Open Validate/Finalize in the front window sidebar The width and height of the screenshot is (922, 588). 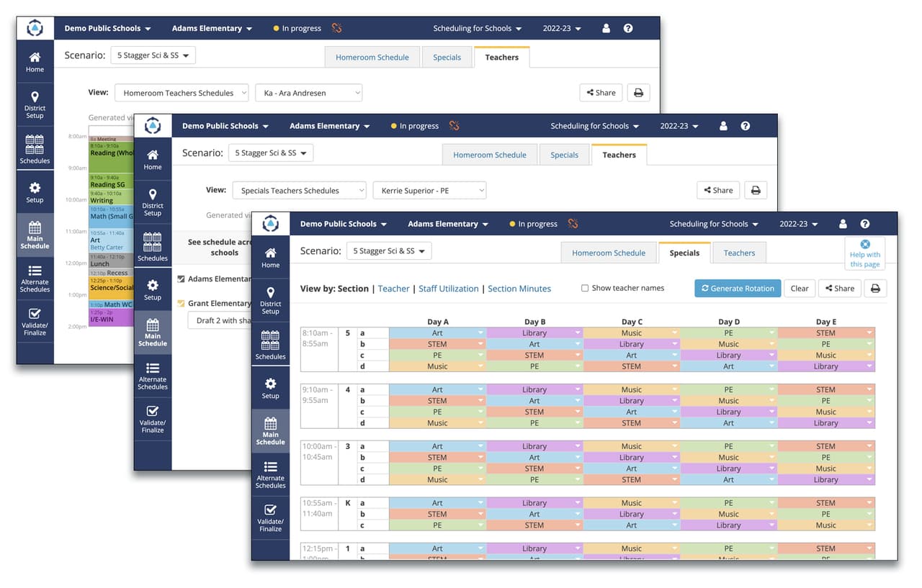(x=270, y=517)
